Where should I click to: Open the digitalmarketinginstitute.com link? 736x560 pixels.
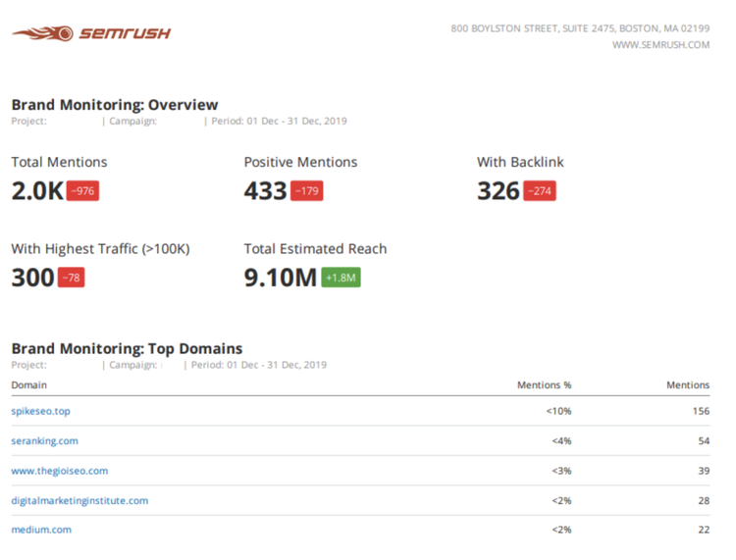coord(79,501)
